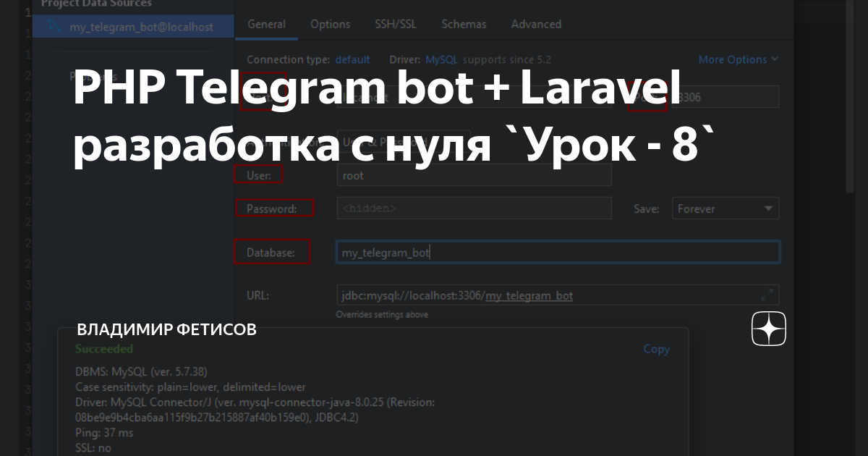The height and width of the screenshot is (456, 868).
Task: Click the blue underline of the General tab
Action: (266, 37)
